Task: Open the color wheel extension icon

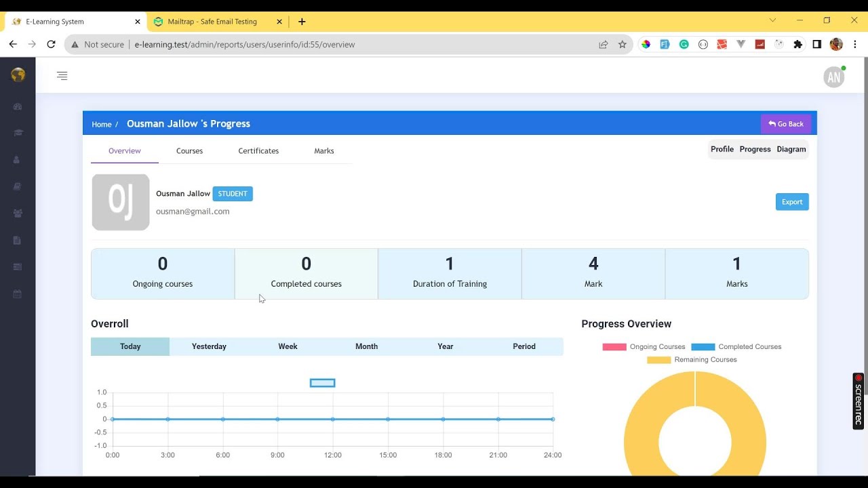Action: (x=646, y=44)
